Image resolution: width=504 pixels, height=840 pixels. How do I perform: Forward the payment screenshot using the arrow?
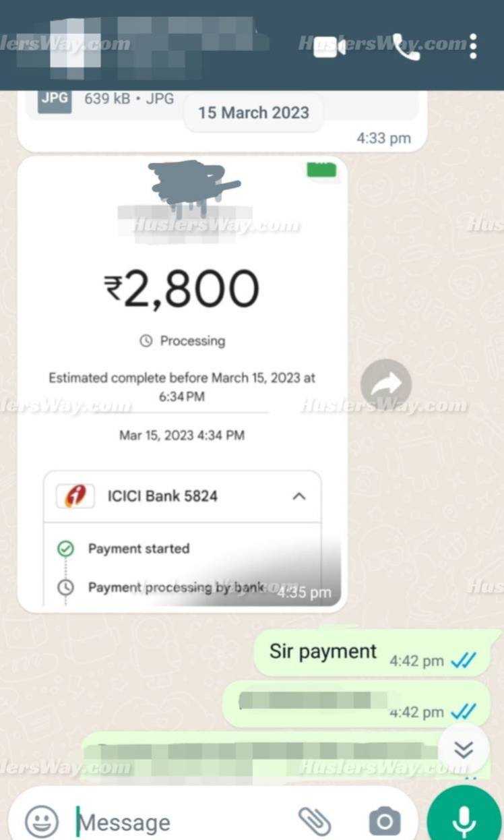pyautogui.click(x=385, y=385)
